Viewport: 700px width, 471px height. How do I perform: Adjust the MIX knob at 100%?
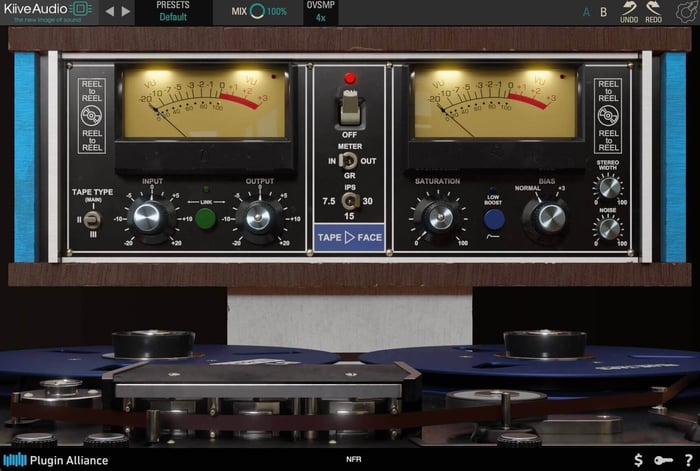point(257,11)
